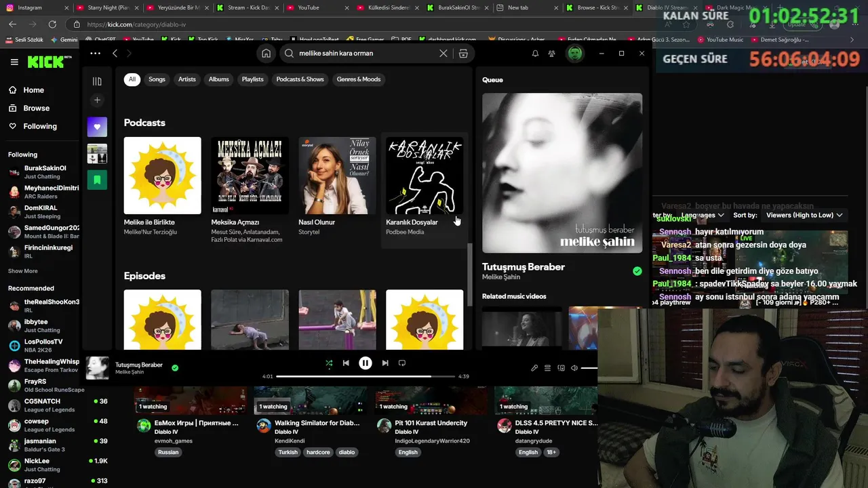Select the Playlists filter chip

pos(252,79)
